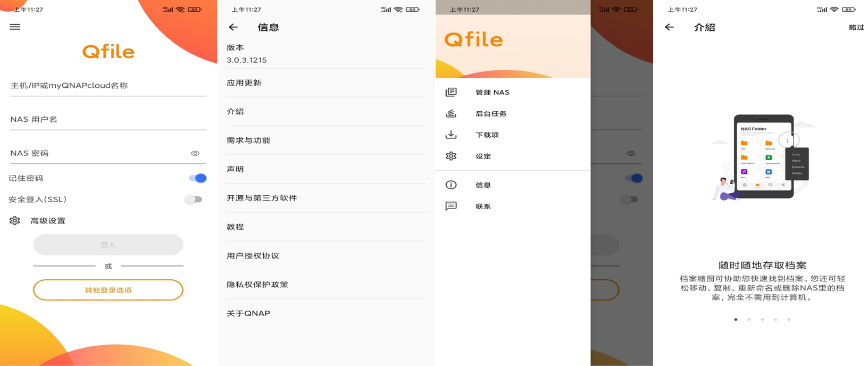868x366 pixels.
Task: Open 教程 in the 信息 list
Action: point(326,227)
